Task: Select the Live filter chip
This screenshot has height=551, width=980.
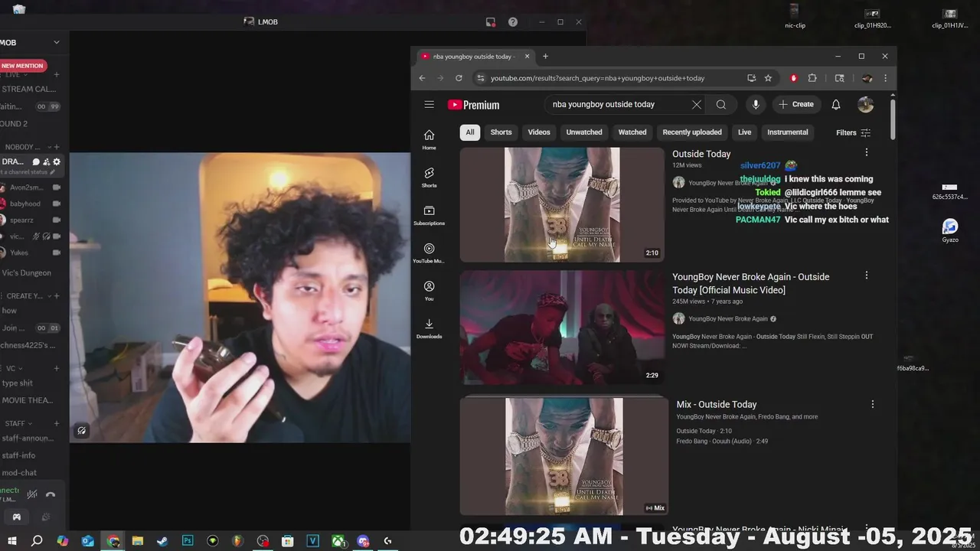Action: tap(745, 132)
